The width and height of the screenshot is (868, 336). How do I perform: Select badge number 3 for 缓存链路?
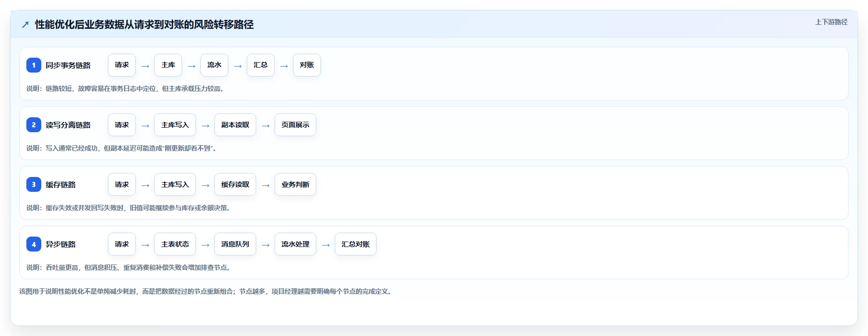[x=34, y=184]
